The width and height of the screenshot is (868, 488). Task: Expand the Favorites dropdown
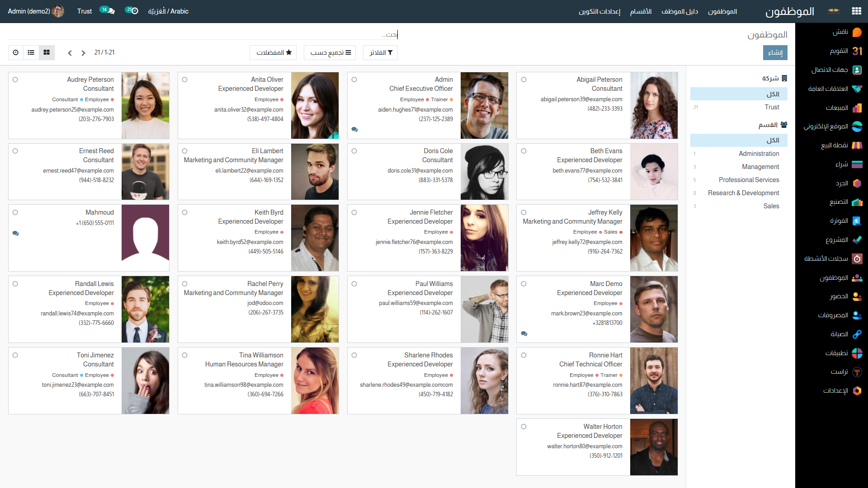click(273, 52)
